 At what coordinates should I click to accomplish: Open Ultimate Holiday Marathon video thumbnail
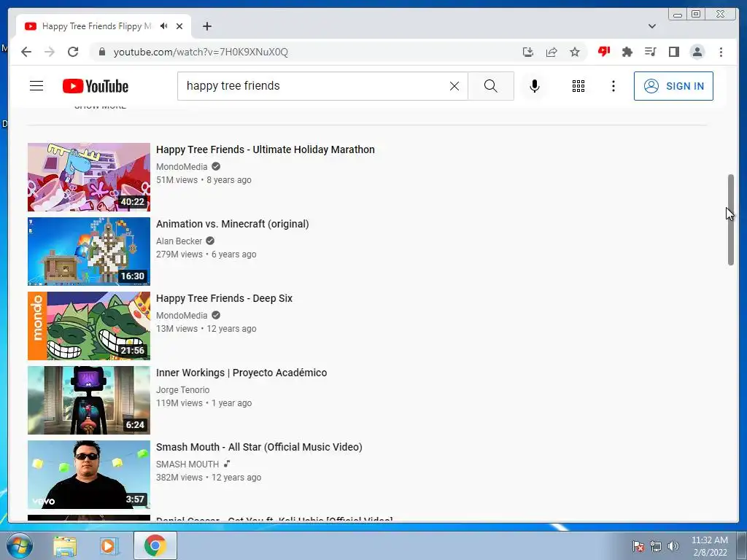coord(88,177)
